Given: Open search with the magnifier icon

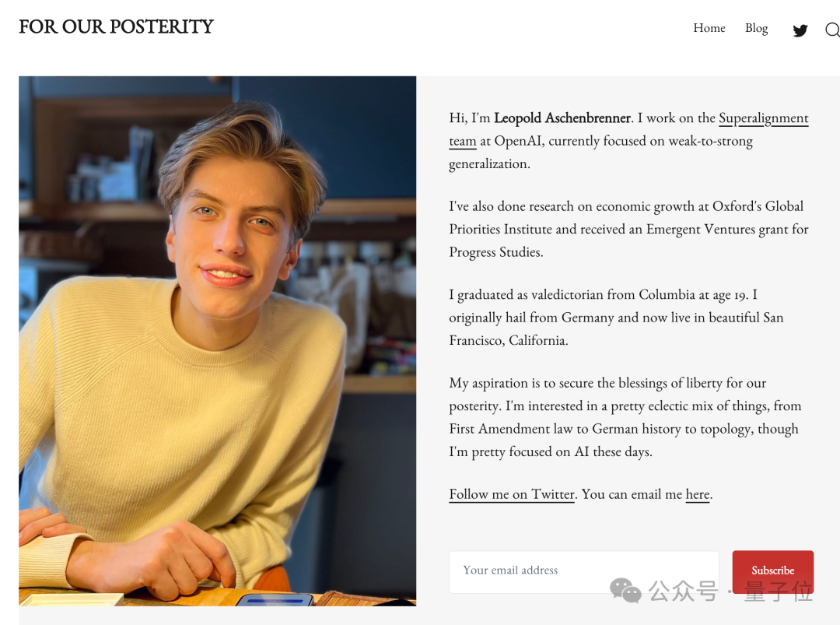Looking at the screenshot, I should (832, 30).
